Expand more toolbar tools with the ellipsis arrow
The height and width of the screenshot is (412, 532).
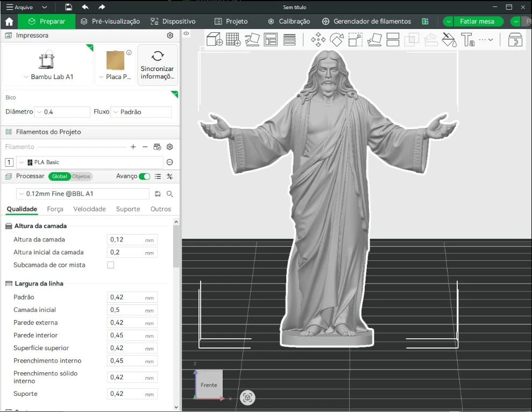486,40
